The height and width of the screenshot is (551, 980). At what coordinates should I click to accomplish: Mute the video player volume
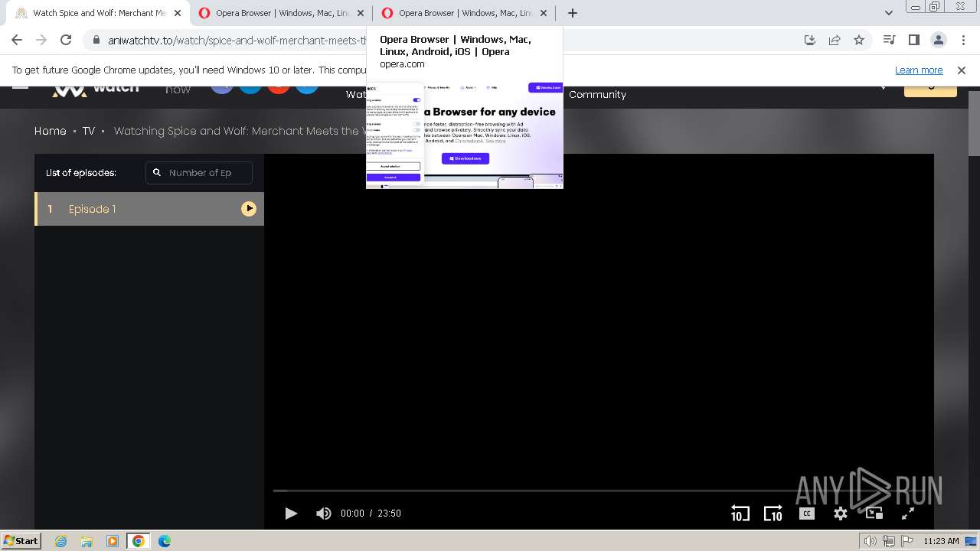tap(324, 514)
